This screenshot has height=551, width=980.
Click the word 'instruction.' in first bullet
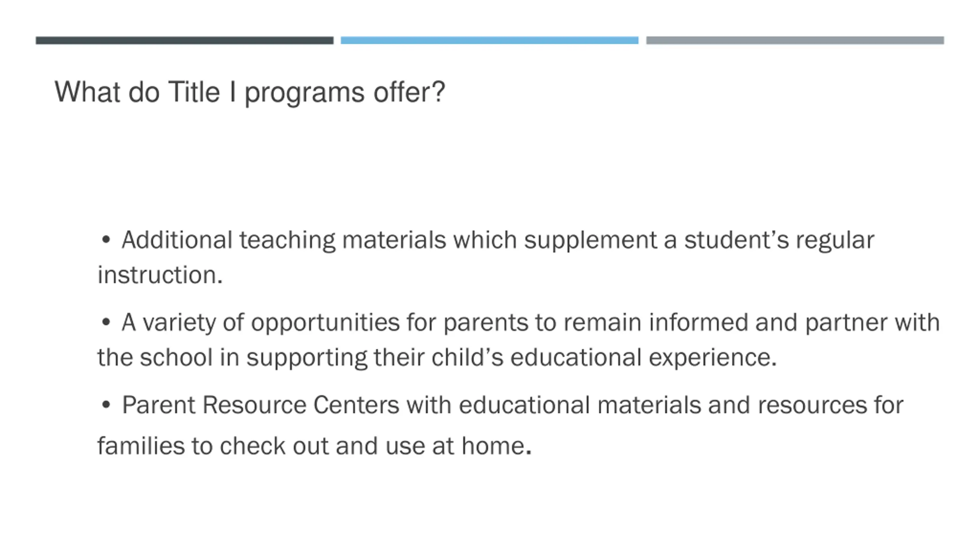tap(160, 275)
